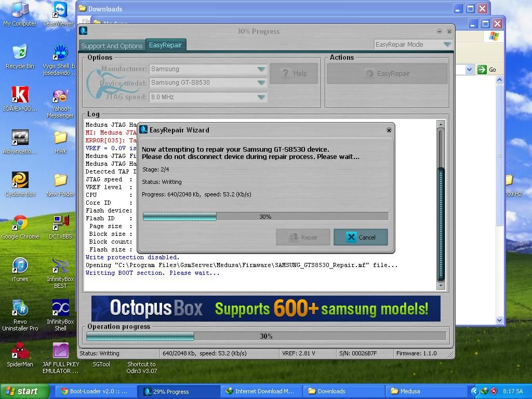The image size is (532, 399).
Task: Open the Manufacturer Samsung dropdown
Action: click(261, 69)
